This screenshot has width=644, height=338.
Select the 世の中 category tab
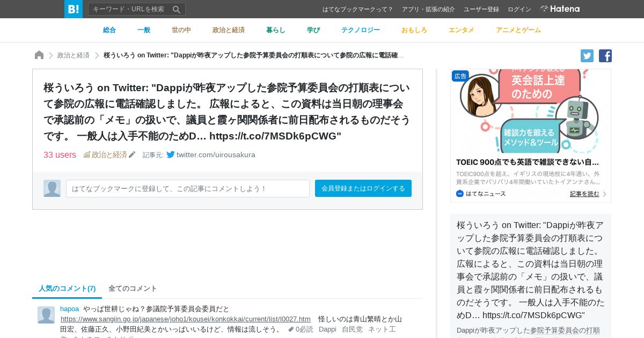pos(181,30)
